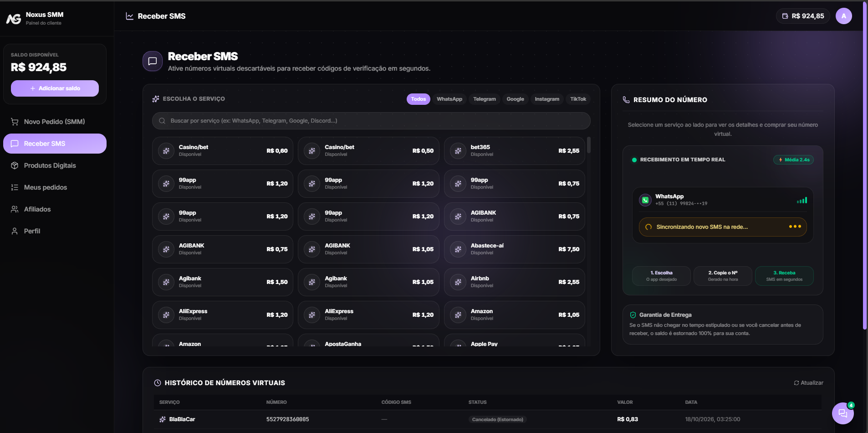The width and height of the screenshot is (868, 433).
Task: Filter services by Instagram
Action: [x=547, y=99]
